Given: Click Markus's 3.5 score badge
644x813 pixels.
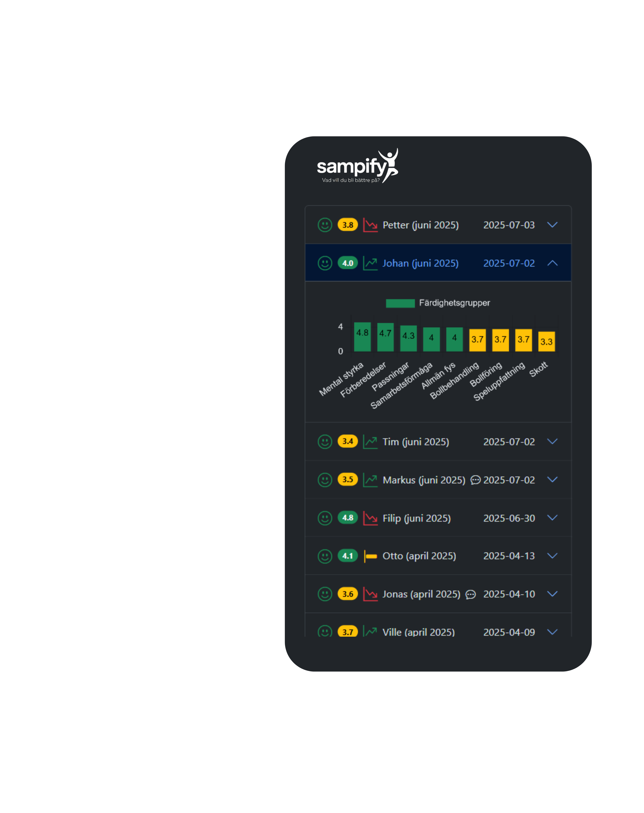Looking at the screenshot, I should (x=348, y=479).
